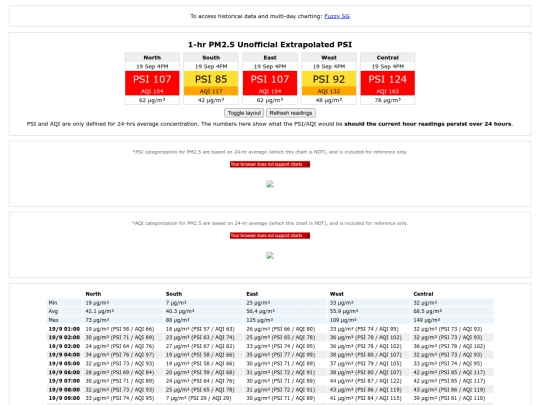Click the '1-hr PM2.5 Unofficial Extrapolated PSI' heading
The height and width of the screenshot is (405, 540).
[270, 45]
